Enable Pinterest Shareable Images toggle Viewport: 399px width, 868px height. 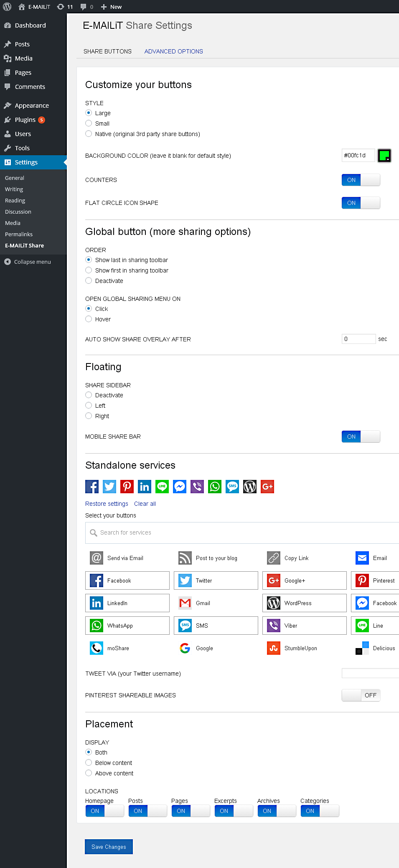pyautogui.click(x=361, y=695)
